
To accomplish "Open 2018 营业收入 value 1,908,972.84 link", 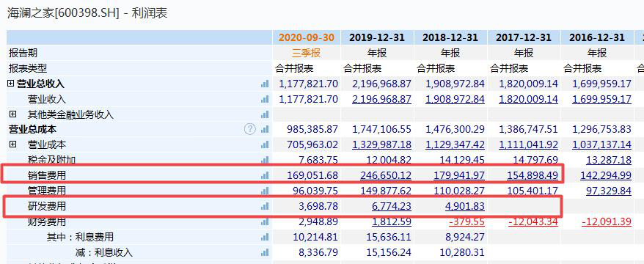I will coord(455,99).
